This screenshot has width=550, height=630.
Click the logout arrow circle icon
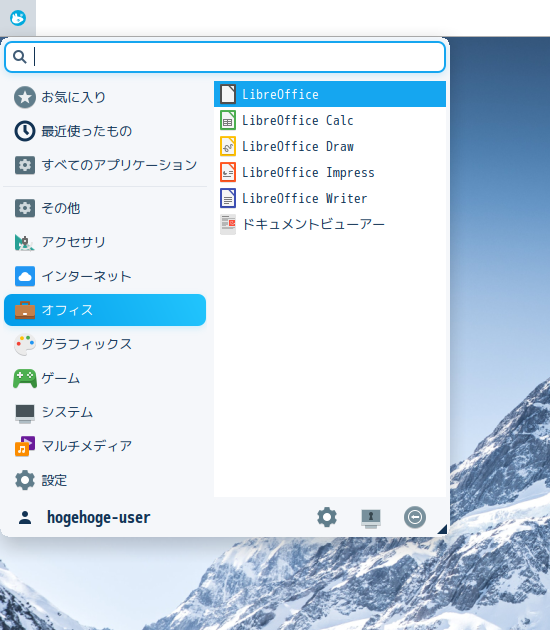point(415,517)
